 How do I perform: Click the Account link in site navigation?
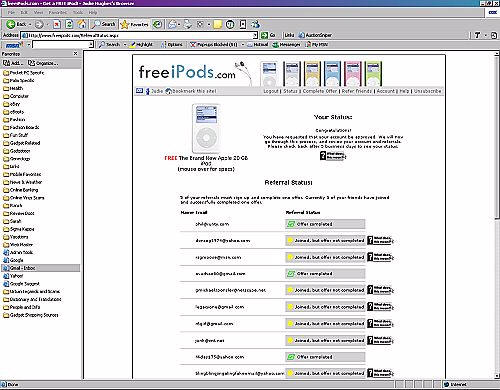pos(386,91)
